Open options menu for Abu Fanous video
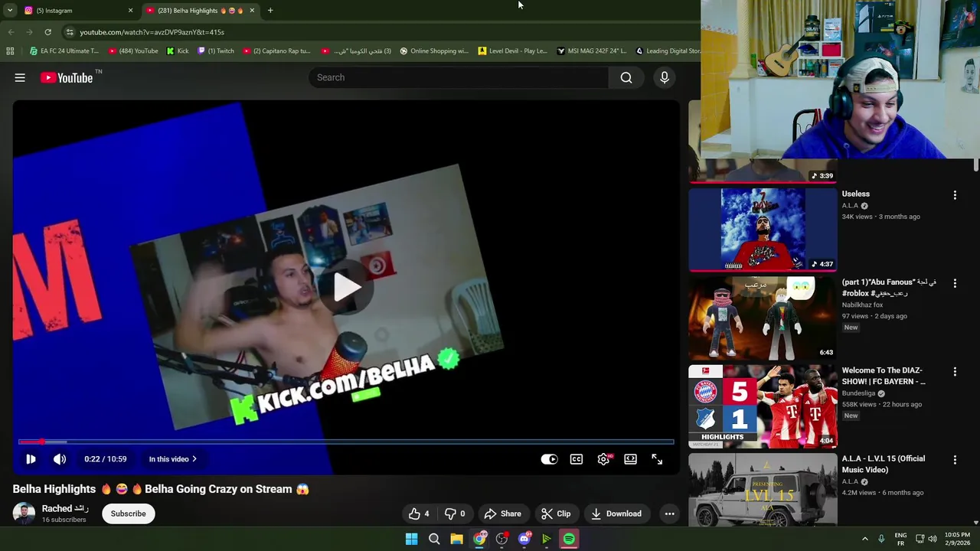The width and height of the screenshot is (980, 551). click(x=955, y=283)
